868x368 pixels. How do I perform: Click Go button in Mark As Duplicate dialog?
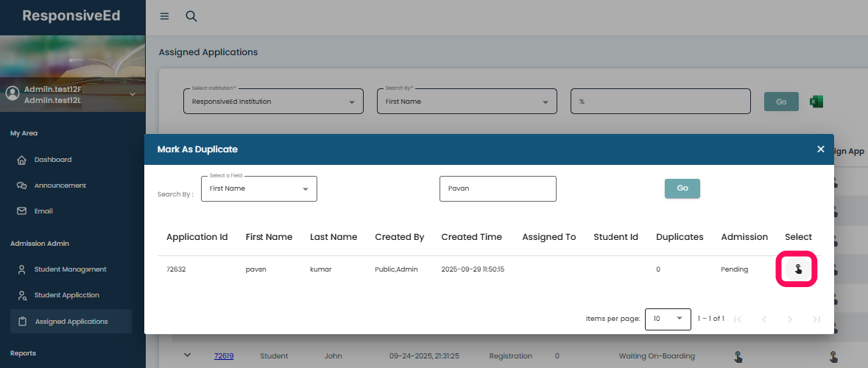coord(682,188)
